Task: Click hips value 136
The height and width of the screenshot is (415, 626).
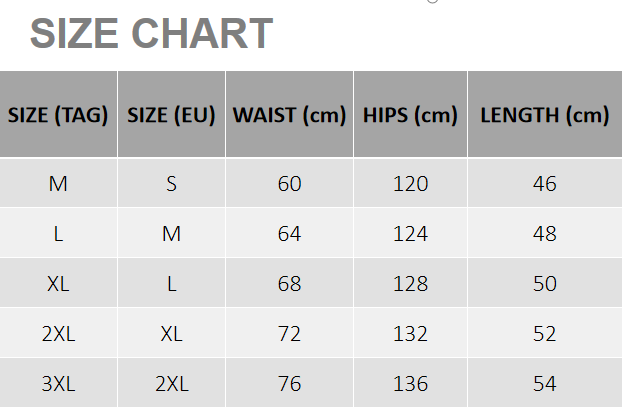Action: pos(410,383)
